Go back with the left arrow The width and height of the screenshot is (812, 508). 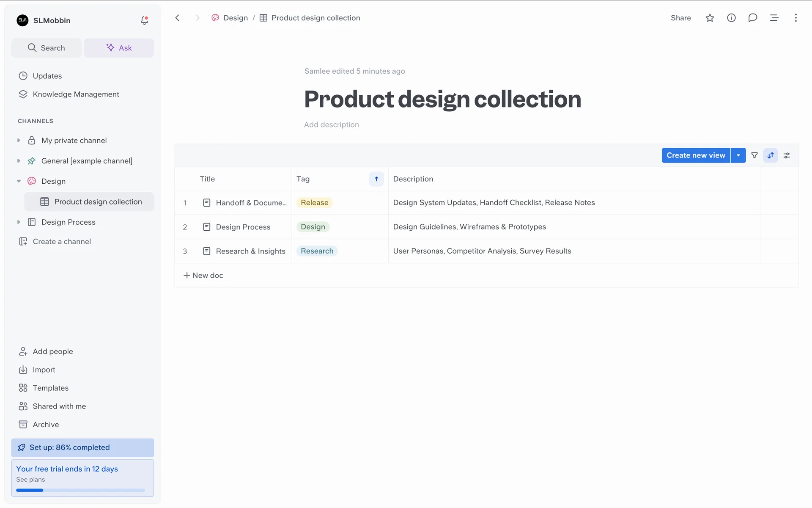coord(178,18)
